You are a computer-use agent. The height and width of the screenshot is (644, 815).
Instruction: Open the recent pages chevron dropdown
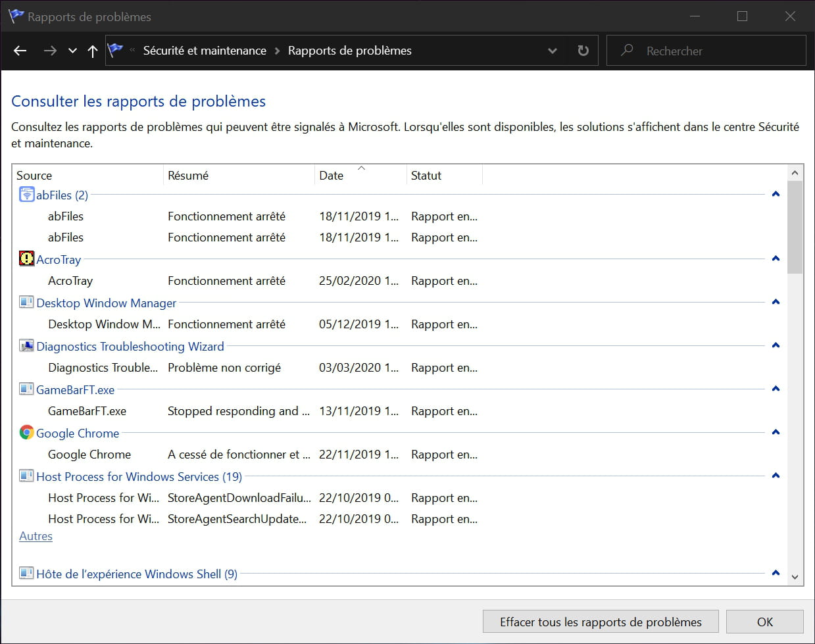[x=72, y=50]
